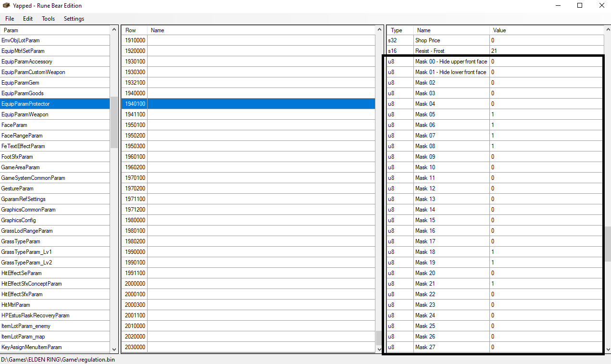Select row 2000300
The image size is (611, 364).
click(248, 305)
